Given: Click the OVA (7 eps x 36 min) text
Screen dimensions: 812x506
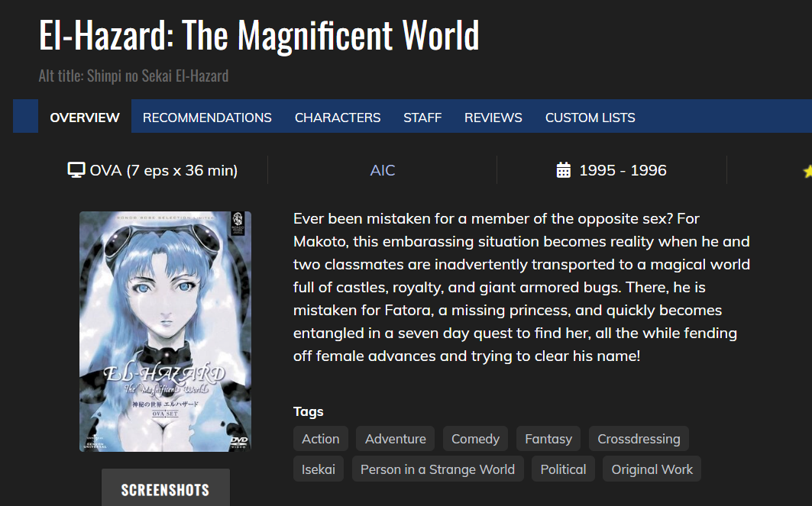Looking at the screenshot, I should click(x=163, y=170).
